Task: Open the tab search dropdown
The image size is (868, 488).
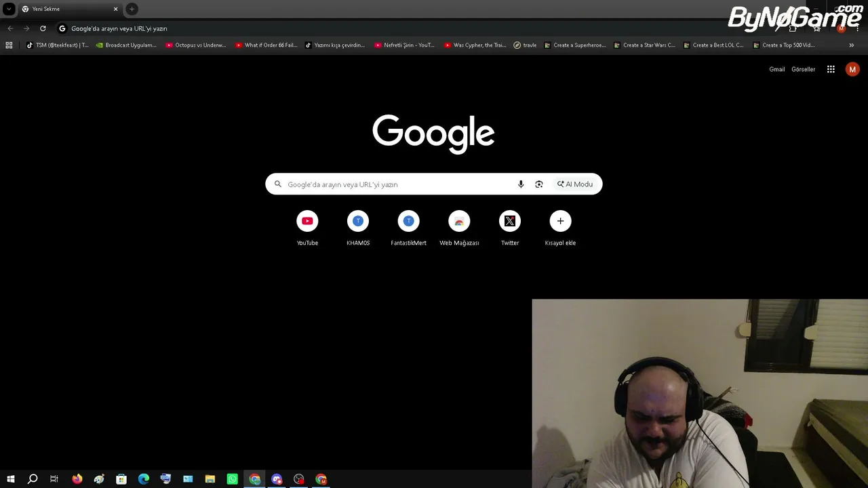Action: point(9,9)
